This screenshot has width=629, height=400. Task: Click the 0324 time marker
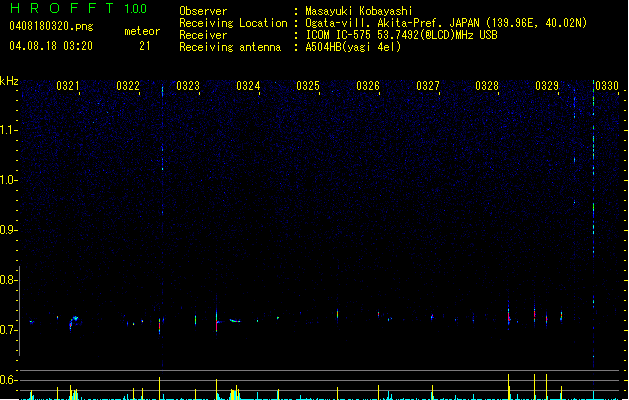pos(248,86)
